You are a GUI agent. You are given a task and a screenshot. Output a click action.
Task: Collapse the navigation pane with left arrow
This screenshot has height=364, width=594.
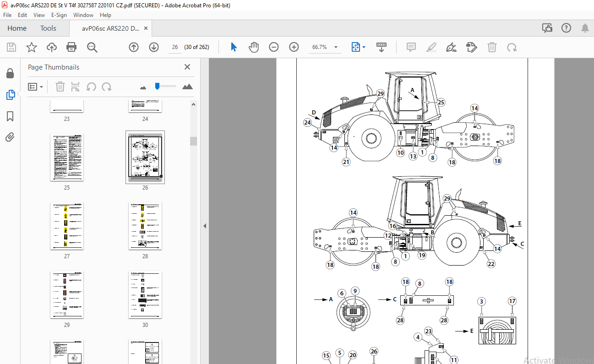[205, 226]
